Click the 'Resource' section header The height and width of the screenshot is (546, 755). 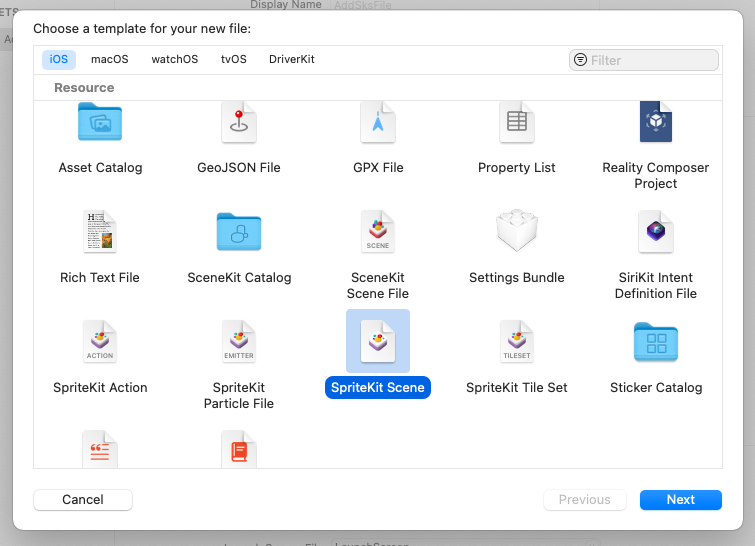coord(84,88)
